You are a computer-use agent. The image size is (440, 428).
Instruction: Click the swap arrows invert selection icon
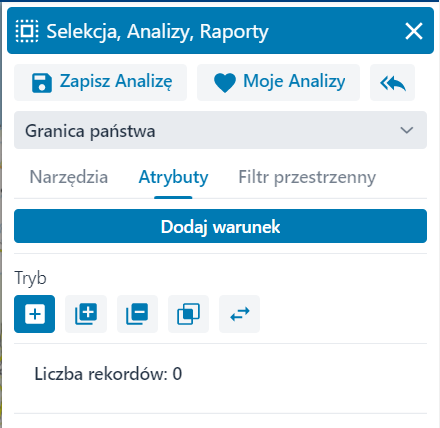(239, 314)
